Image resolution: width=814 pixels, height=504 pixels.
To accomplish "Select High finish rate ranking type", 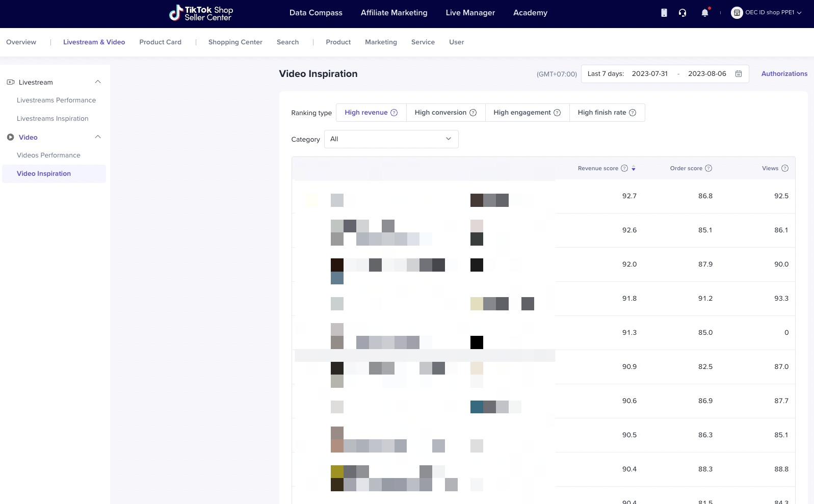I will 606,113.
